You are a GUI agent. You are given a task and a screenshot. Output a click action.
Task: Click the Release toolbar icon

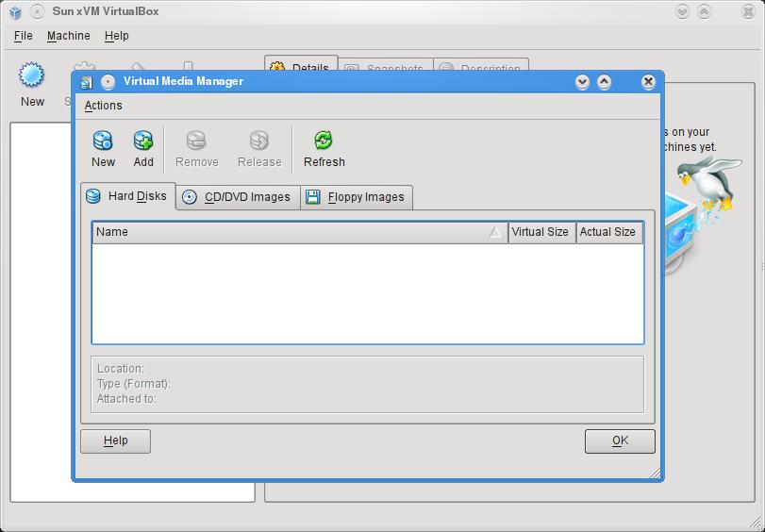[259, 141]
